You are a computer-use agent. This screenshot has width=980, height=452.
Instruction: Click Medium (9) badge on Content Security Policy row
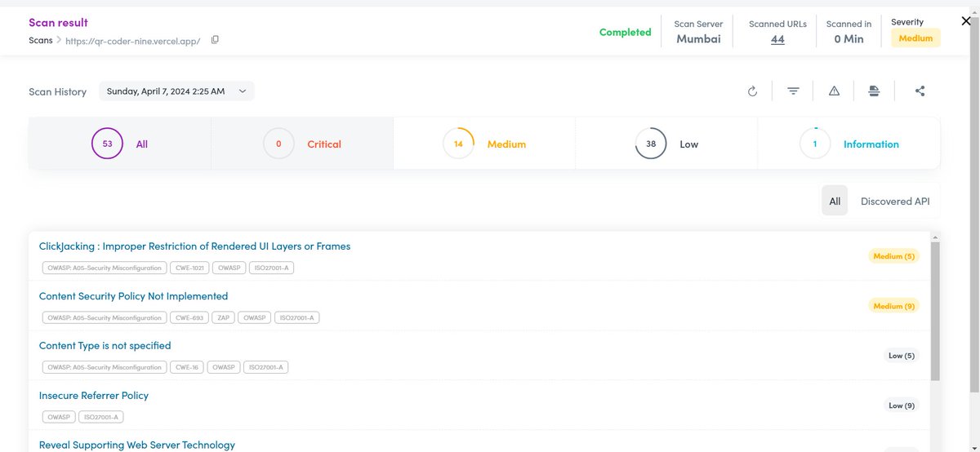tap(893, 306)
